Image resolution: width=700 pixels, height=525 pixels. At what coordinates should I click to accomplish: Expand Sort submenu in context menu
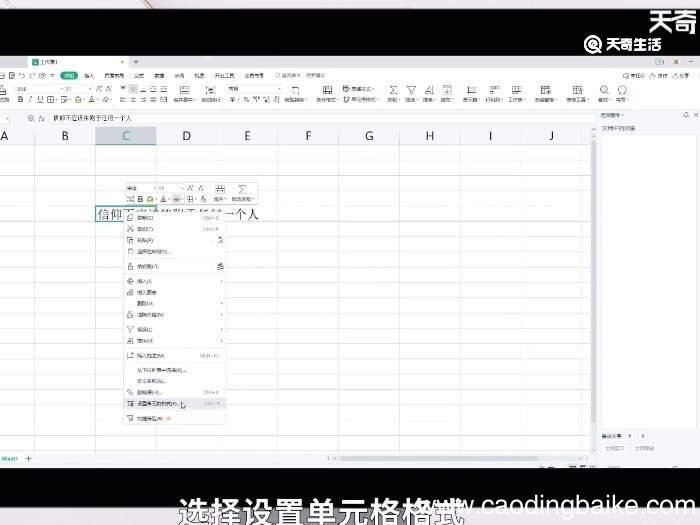click(175, 341)
